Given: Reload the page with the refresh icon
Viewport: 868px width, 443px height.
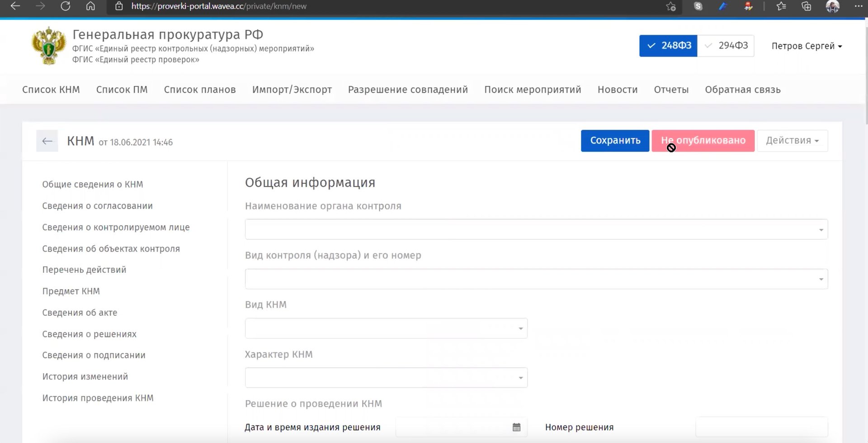Looking at the screenshot, I should click(65, 7).
